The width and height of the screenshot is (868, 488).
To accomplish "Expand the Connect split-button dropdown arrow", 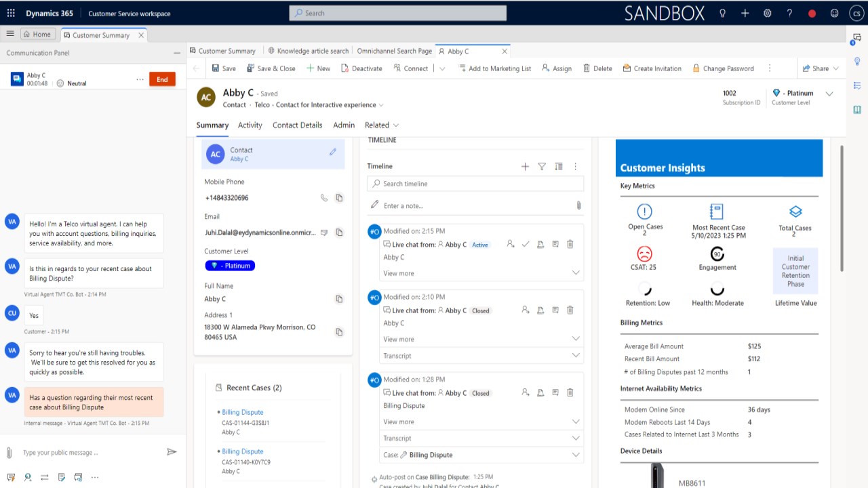I will (x=442, y=68).
